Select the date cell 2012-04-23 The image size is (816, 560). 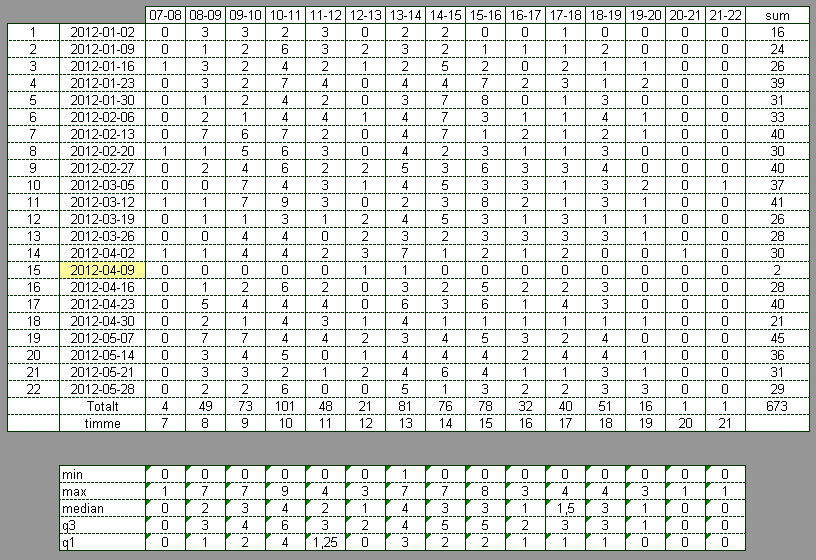pos(103,304)
